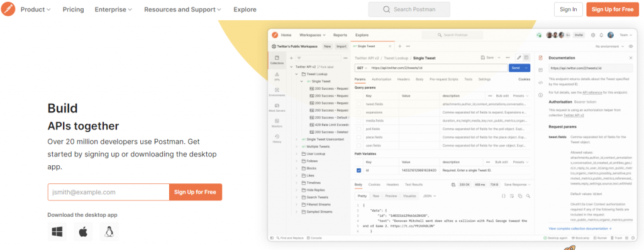Click the environment quick-look eye icon

(631, 46)
